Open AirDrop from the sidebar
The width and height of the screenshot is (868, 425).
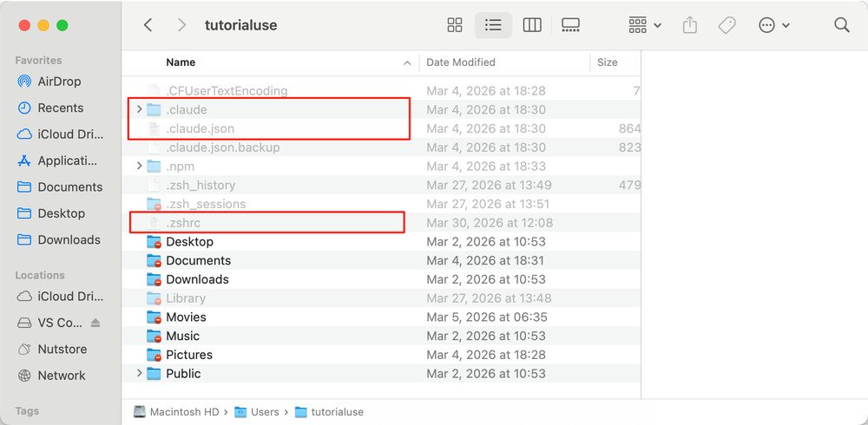pyautogui.click(x=59, y=82)
